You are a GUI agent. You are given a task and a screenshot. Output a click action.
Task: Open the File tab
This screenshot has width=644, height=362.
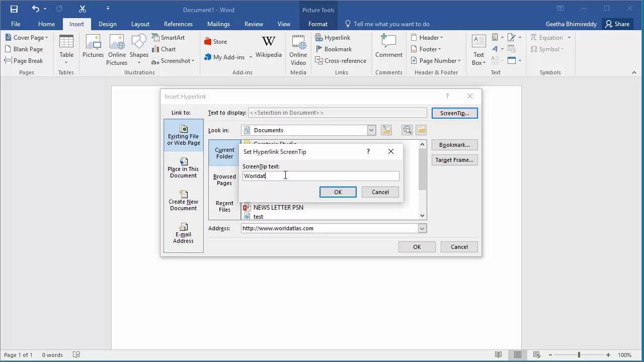16,24
